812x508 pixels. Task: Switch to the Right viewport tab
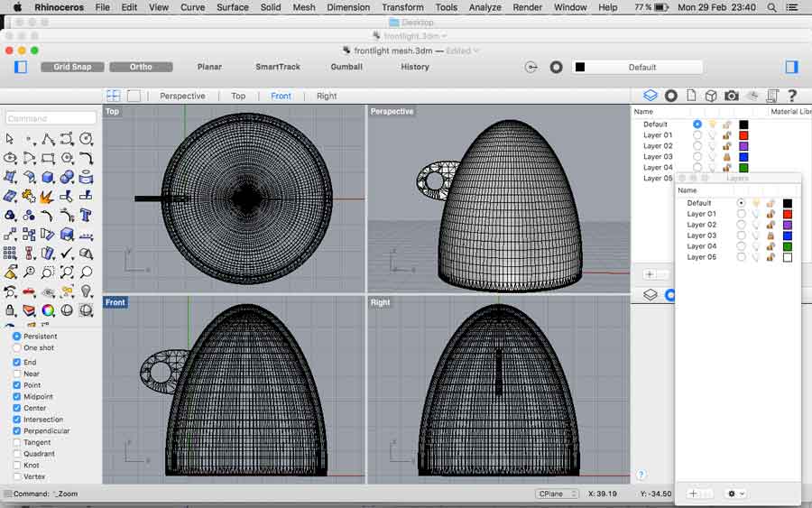327,96
